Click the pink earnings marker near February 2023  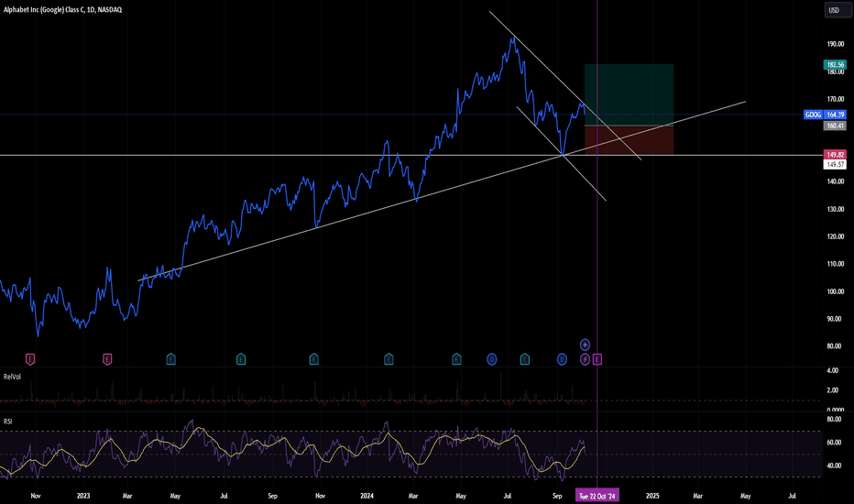pos(107,359)
